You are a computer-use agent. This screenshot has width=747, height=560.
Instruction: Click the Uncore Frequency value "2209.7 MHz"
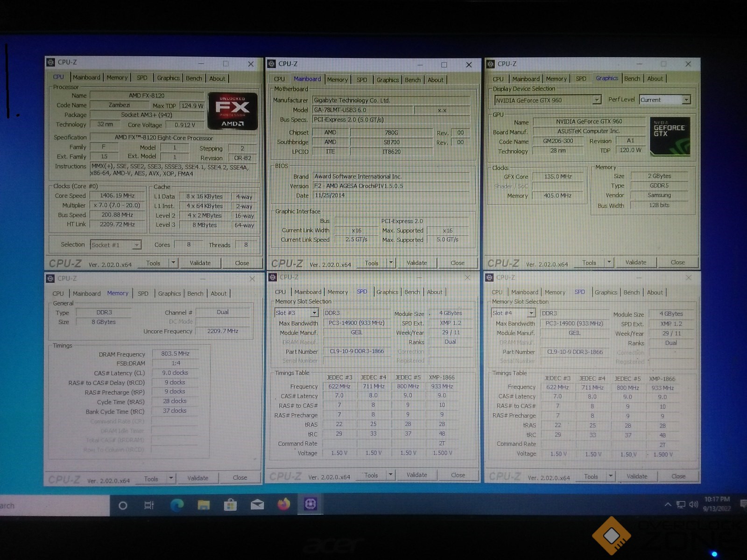click(x=223, y=331)
